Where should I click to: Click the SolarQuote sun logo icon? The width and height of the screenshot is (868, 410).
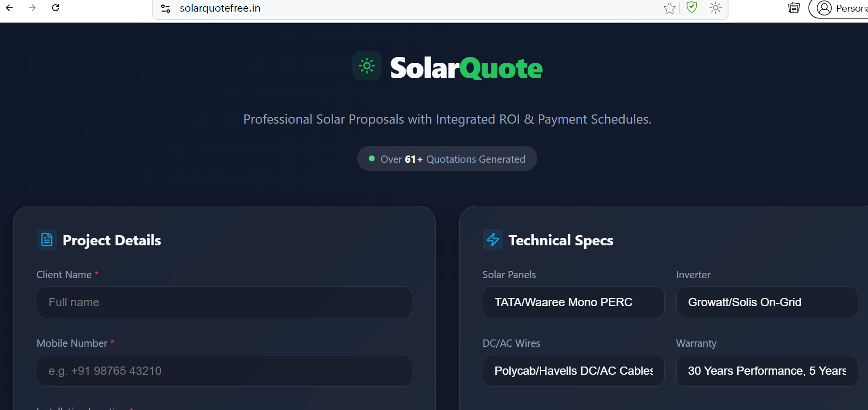pyautogui.click(x=367, y=66)
